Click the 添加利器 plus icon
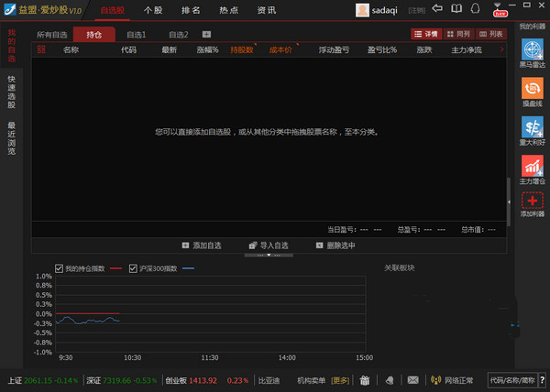The height and width of the screenshot is (392, 550). pyautogui.click(x=532, y=201)
